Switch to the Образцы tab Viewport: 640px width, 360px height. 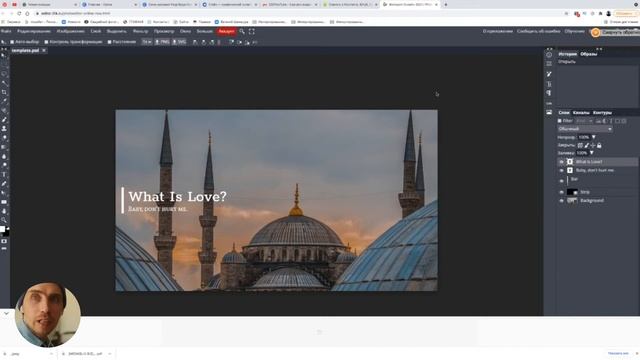click(x=589, y=54)
